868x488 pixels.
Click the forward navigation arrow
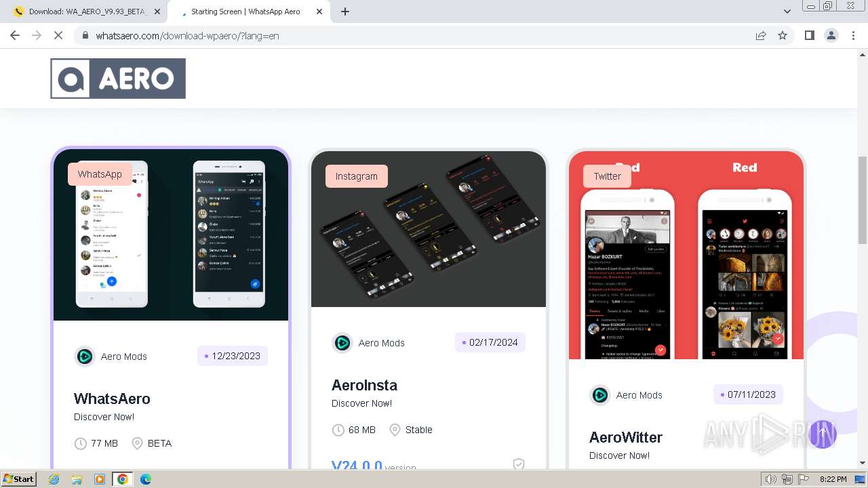click(x=37, y=35)
